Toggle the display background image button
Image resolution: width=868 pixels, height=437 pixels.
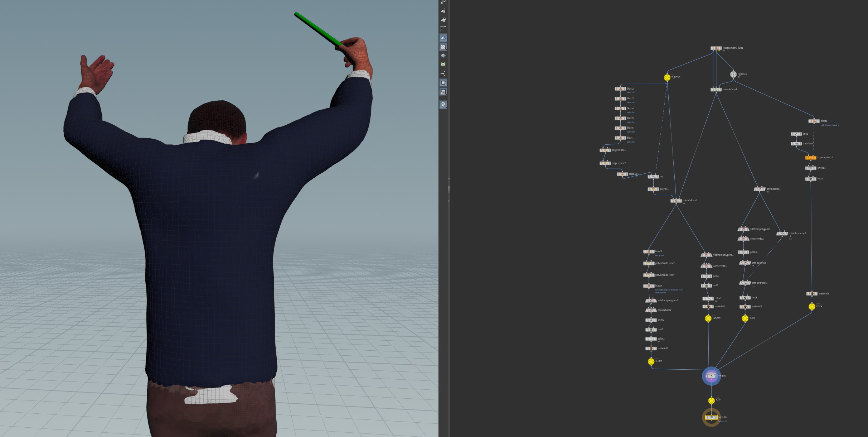click(443, 92)
